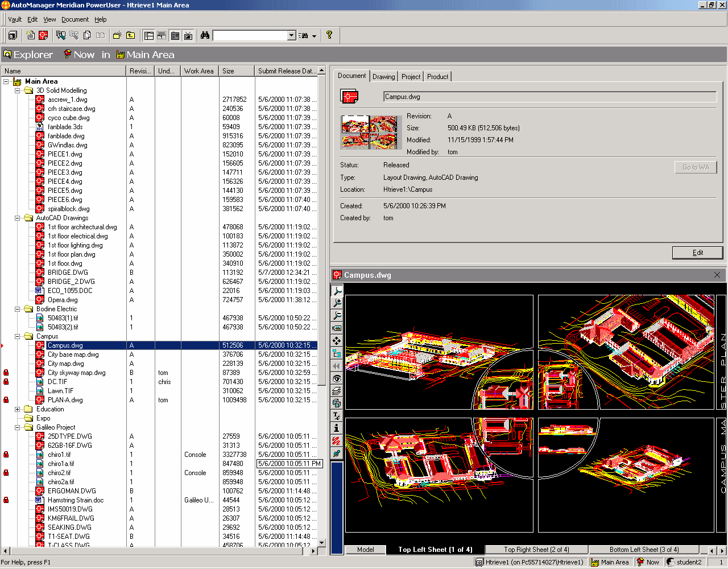Click the file list horizontal scrollbar
Screen dimensions: 728x569
(159, 551)
